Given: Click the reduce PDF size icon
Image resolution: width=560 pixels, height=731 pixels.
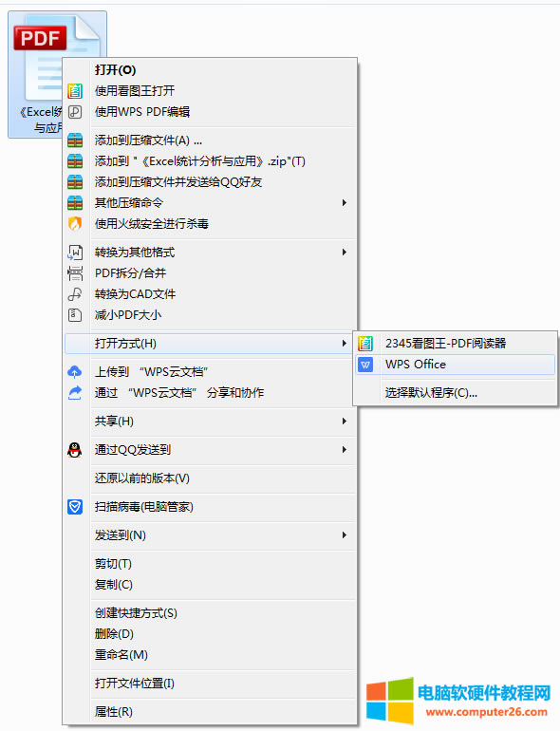Looking at the screenshot, I should coord(75,315).
